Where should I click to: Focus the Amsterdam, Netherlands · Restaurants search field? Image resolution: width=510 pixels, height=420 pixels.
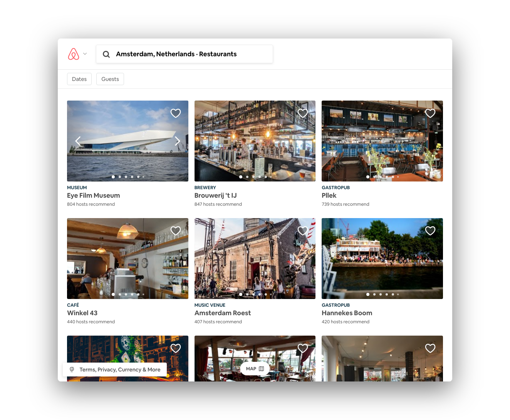coord(185,54)
